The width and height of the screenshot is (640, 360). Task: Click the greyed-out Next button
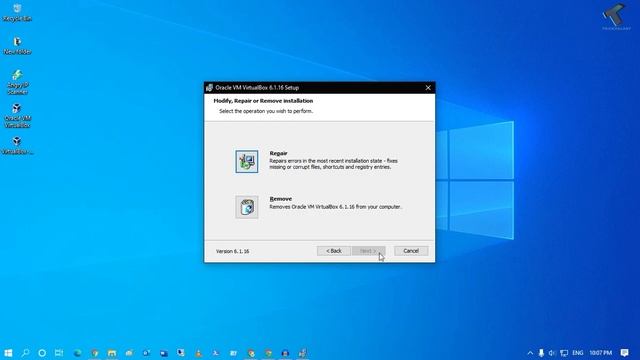tap(369, 251)
